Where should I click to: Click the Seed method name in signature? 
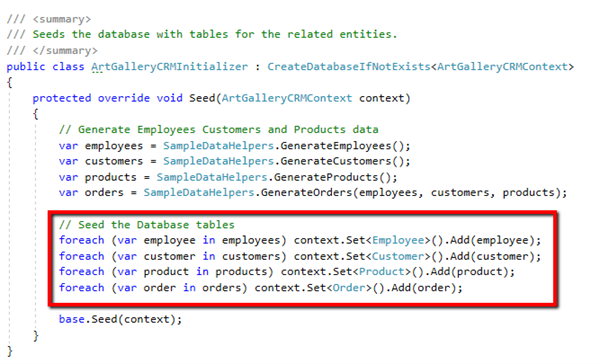(x=202, y=98)
